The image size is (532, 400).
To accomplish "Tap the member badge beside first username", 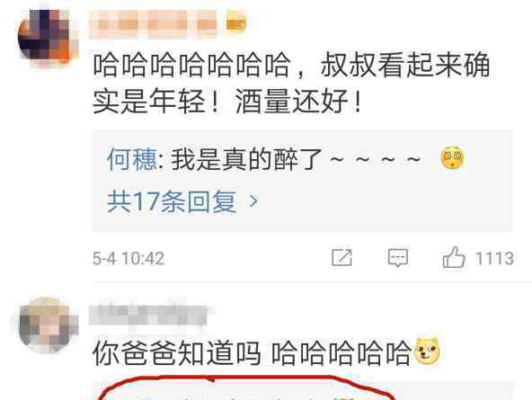I will click(x=236, y=22).
